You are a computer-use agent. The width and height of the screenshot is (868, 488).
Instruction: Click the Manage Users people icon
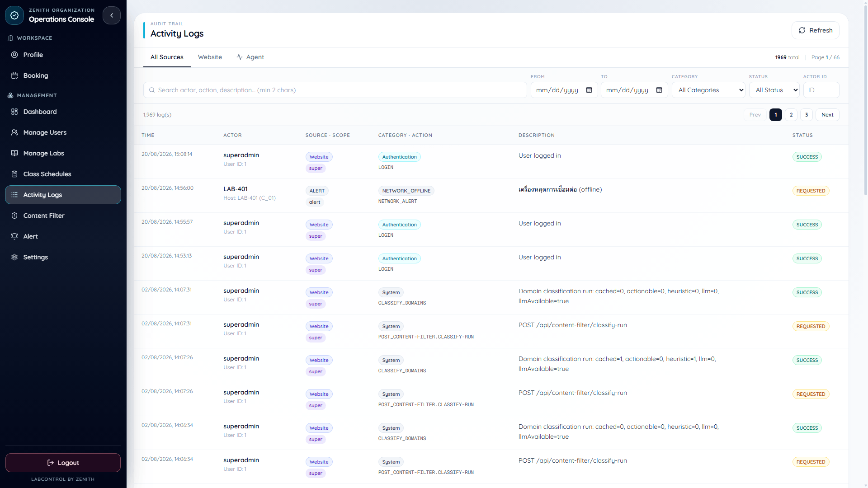click(x=14, y=132)
